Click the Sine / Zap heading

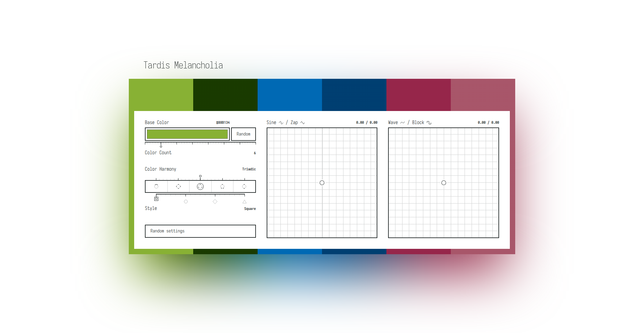coord(286,122)
